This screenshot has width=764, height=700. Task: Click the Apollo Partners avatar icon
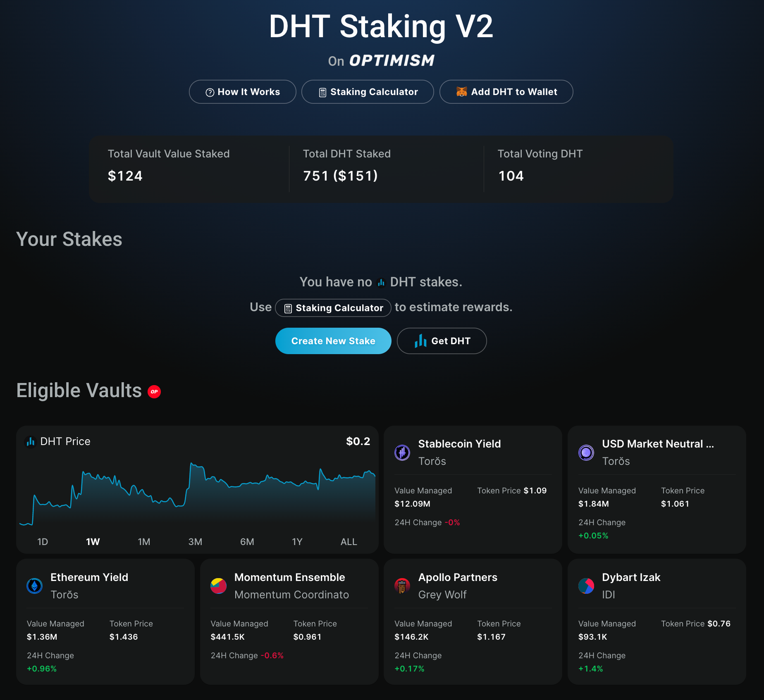(402, 586)
